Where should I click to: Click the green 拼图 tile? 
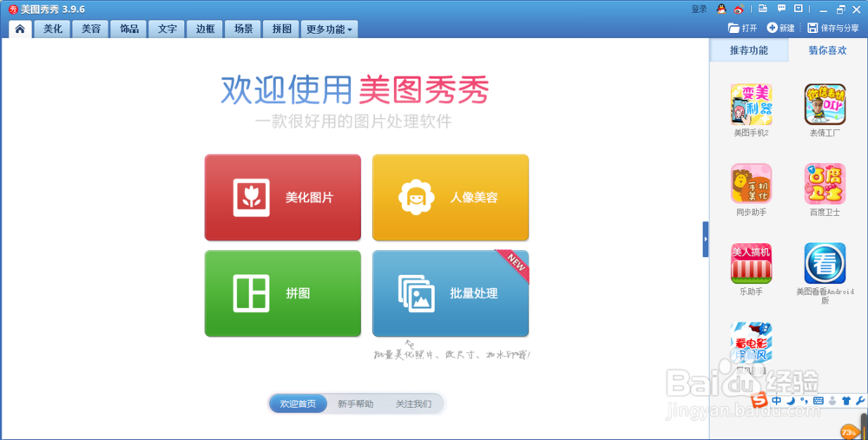click(283, 293)
